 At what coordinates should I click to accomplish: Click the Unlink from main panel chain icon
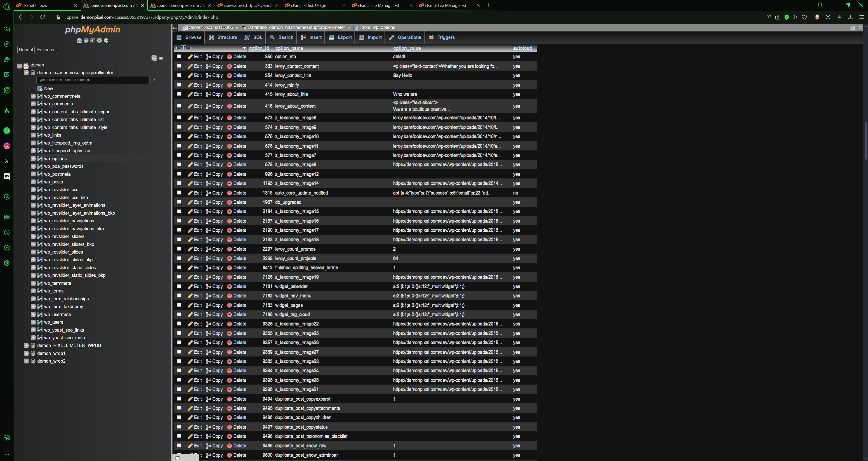click(x=161, y=58)
